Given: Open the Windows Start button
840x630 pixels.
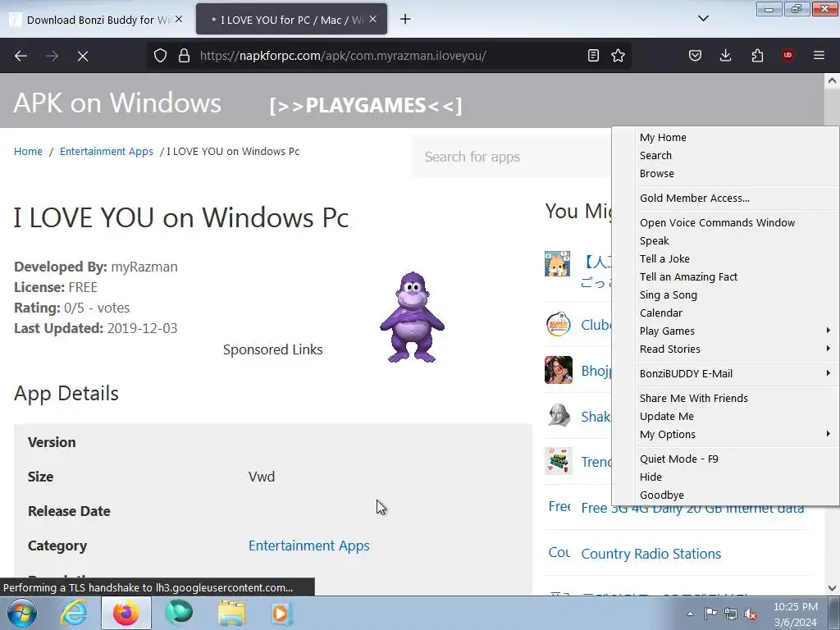Looking at the screenshot, I should pyautogui.click(x=22, y=614).
